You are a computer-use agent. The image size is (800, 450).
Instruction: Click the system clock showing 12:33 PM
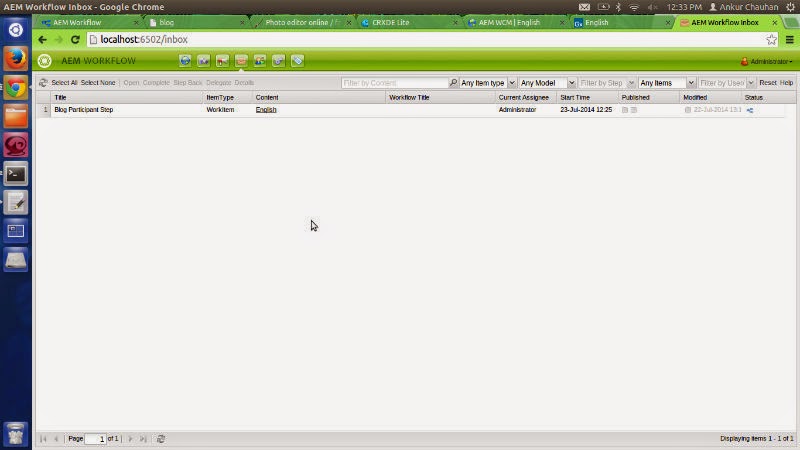point(684,7)
